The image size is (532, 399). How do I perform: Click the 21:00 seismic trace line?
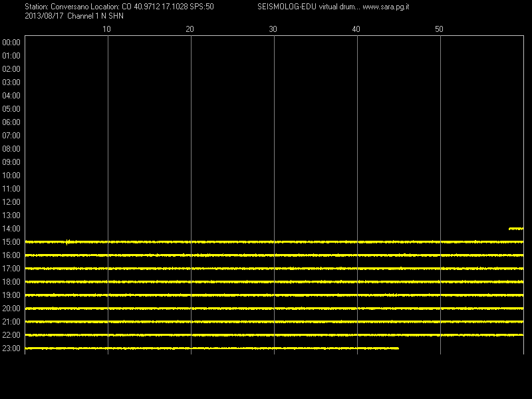(274, 322)
